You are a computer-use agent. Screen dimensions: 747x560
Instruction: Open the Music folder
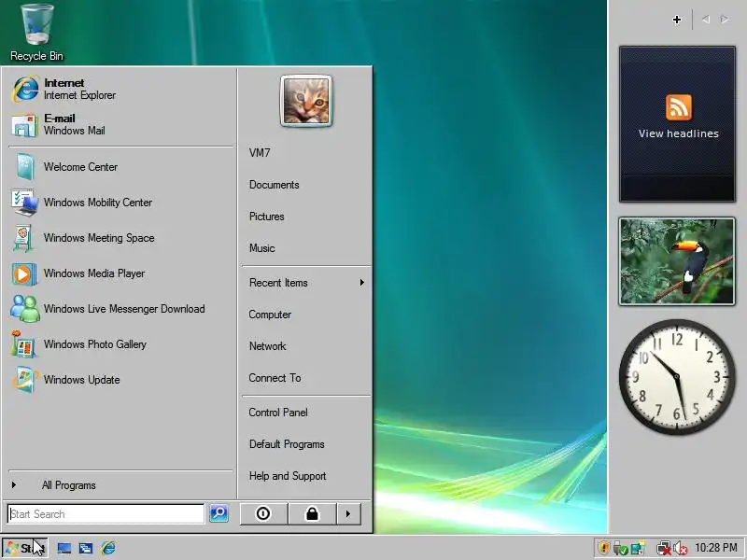click(305, 248)
